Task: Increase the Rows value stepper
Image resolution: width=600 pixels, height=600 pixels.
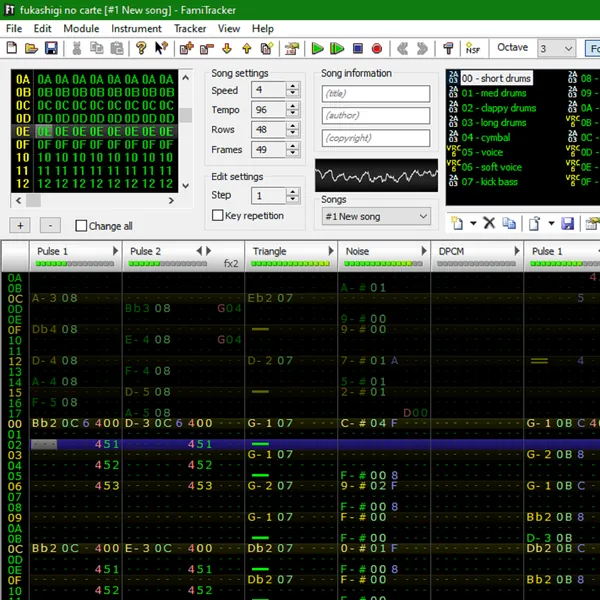Action: pos(293,126)
